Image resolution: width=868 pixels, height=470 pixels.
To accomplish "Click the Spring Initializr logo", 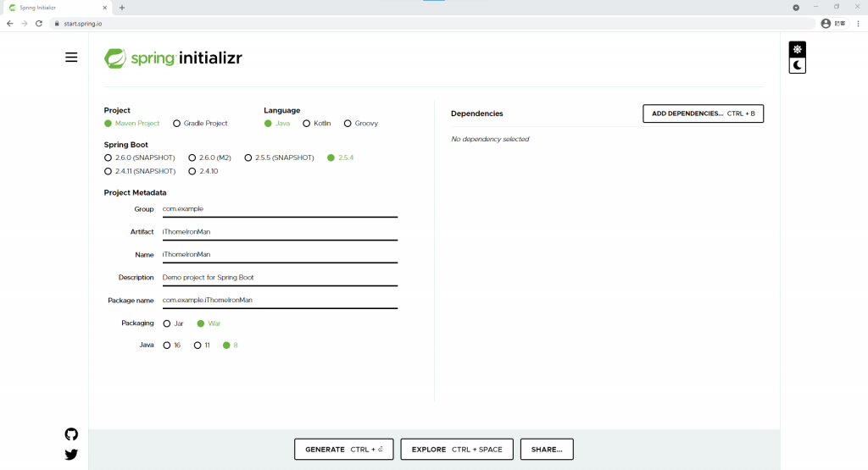I will (x=173, y=58).
